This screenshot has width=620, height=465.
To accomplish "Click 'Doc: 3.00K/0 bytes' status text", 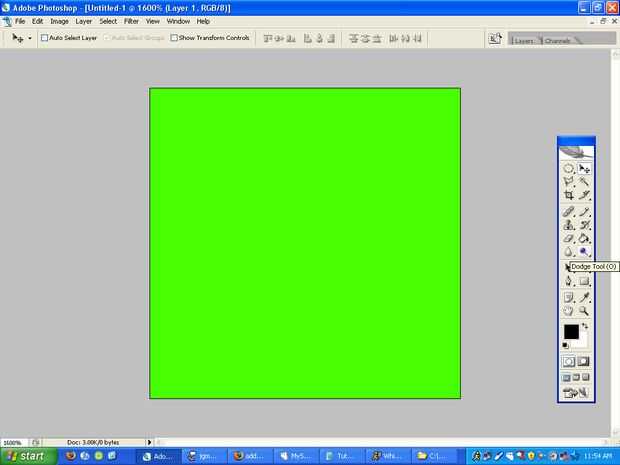I will coord(93,442).
